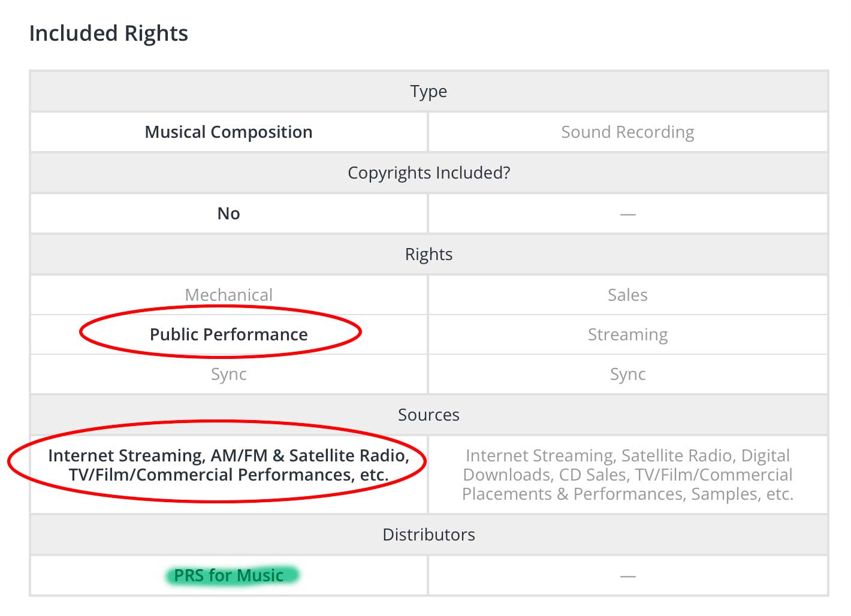Click the dash beside the No cell
The width and height of the screenshot is (851, 616).
(627, 214)
